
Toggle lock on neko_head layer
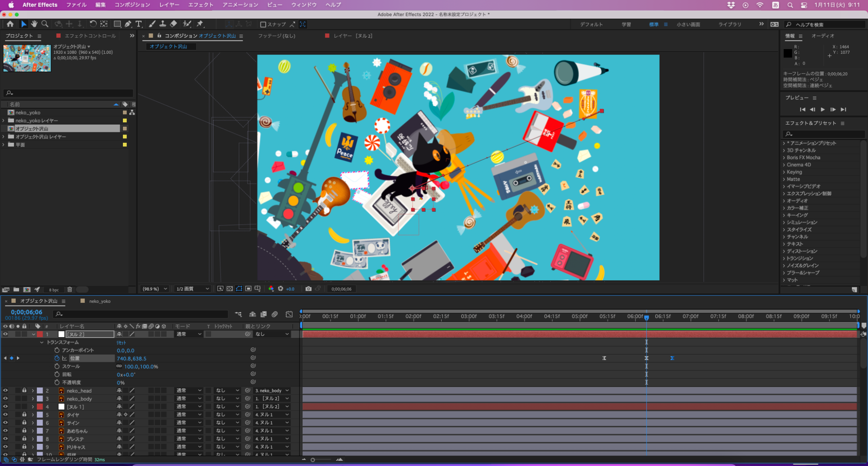[x=24, y=391]
